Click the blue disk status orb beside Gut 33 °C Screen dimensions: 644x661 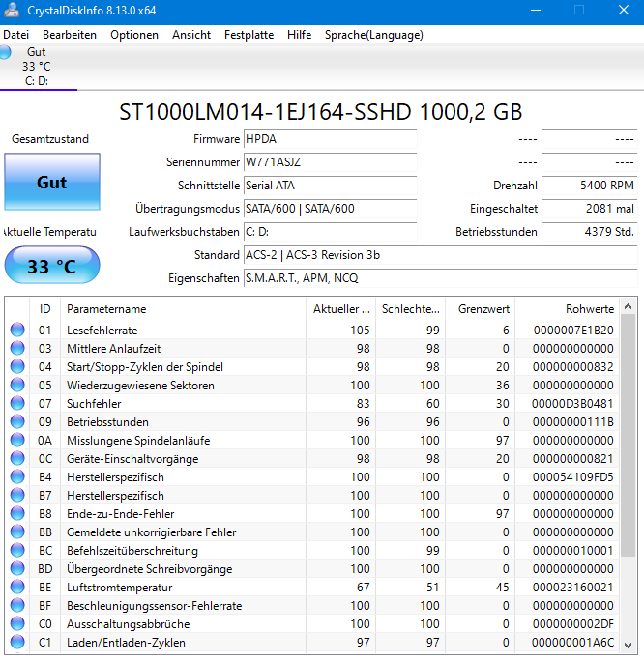click(5, 52)
